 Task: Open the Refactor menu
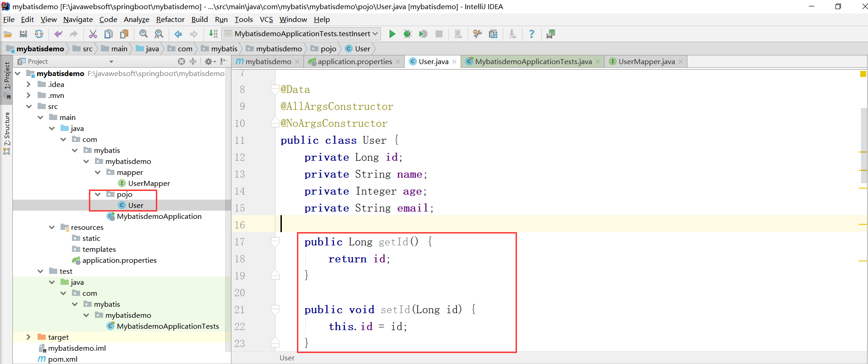tap(170, 19)
